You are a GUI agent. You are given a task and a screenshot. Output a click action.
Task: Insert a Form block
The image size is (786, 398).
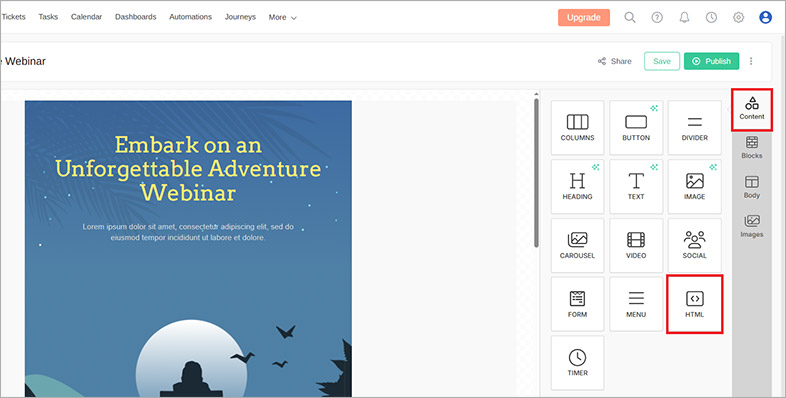pyautogui.click(x=577, y=304)
